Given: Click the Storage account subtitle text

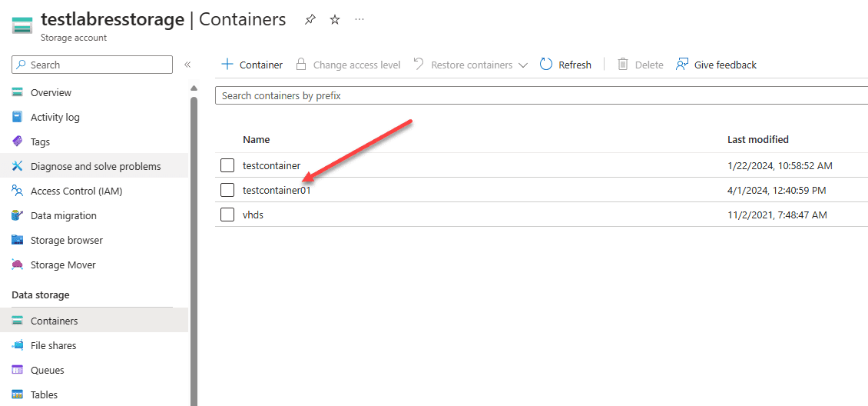Looking at the screenshot, I should 74,38.
